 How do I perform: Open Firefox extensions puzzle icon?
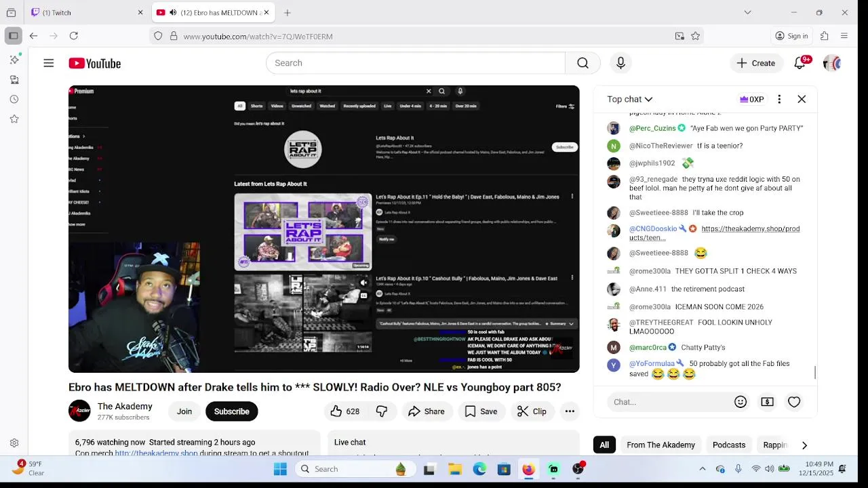(825, 36)
